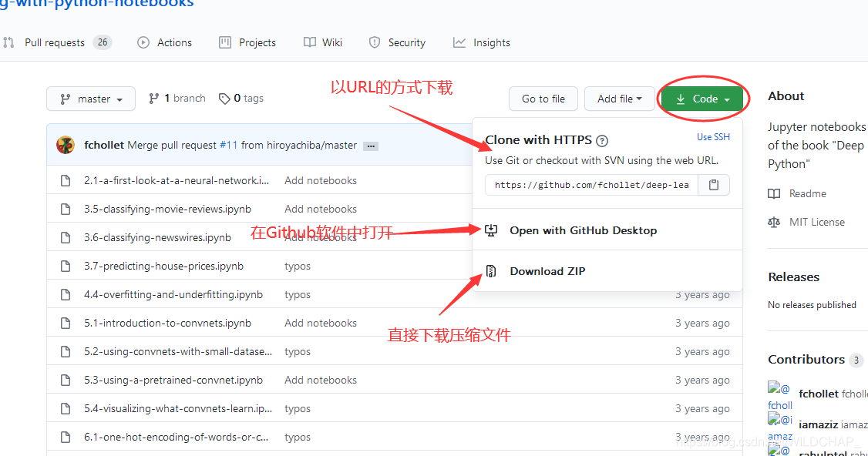Click file icon for 5.4-visualizing row
This screenshot has height=456, width=868.
coord(66,408)
